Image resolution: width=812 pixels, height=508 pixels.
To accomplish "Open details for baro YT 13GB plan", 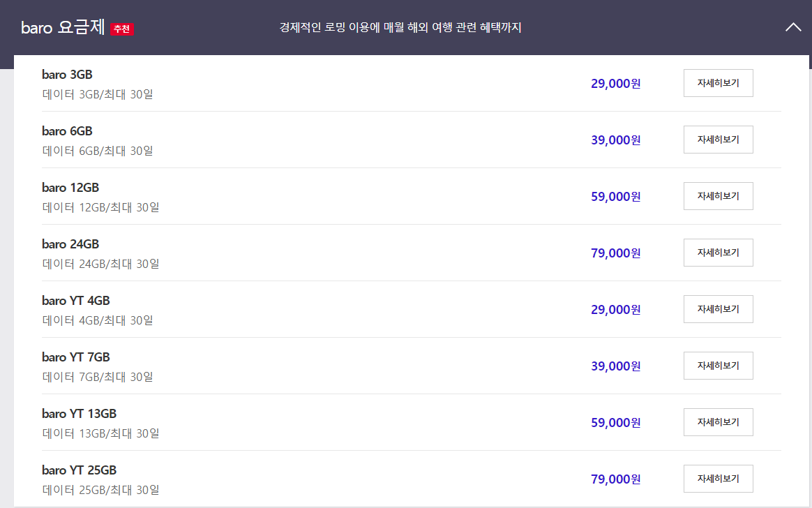I will pos(718,421).
